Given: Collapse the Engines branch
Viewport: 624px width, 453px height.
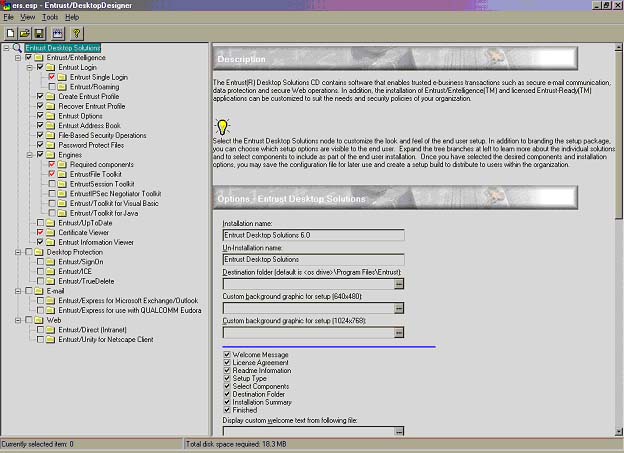Looking at the screenshot, I should 29,155.
